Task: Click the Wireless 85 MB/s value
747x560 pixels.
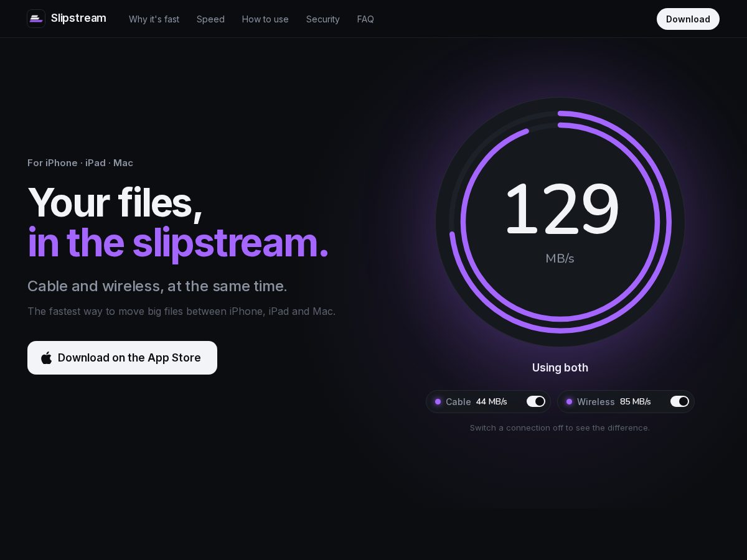Action: pyautogui.click(x=635, y=402)
